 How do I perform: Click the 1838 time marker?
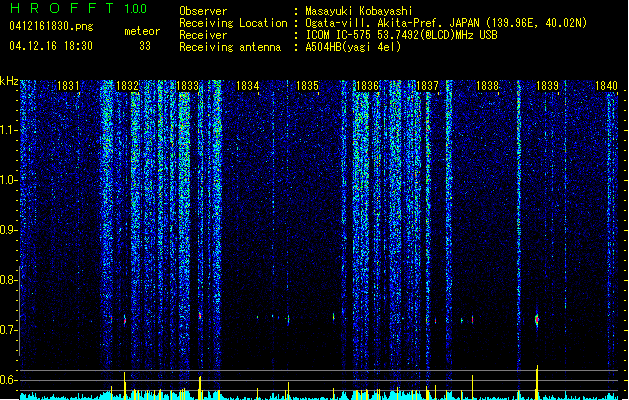[487, 86]
